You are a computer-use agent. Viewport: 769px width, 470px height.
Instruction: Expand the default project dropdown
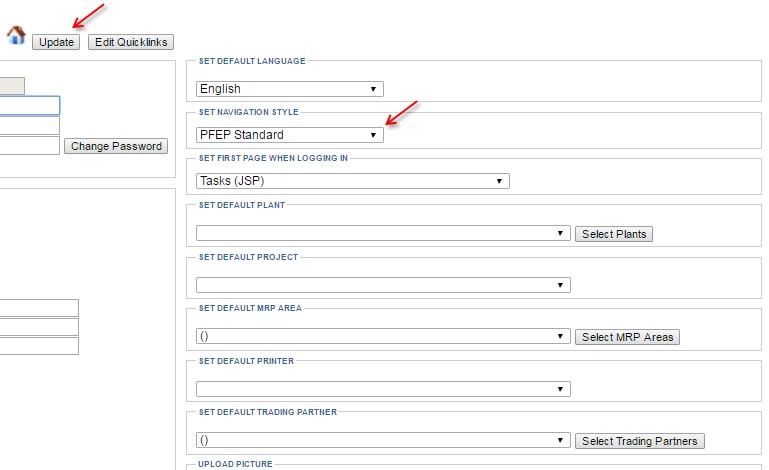pyautogui.click(x=383, y=285)
